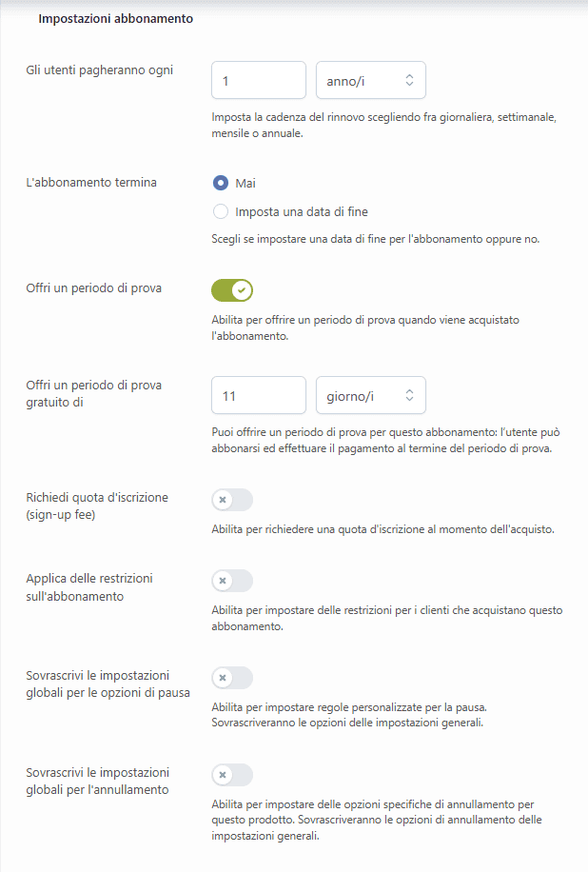Click the X icon on restrictions toggle
Image resolution: width=588 pixels, height=872 pixels.
tap(225, 582)
